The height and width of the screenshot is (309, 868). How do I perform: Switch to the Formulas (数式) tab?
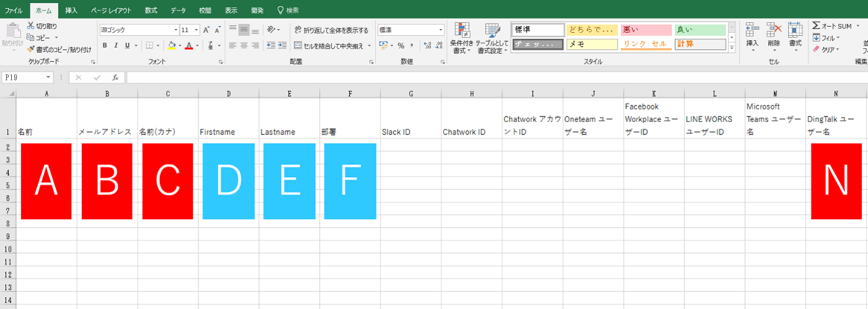[x=151, y=11]
